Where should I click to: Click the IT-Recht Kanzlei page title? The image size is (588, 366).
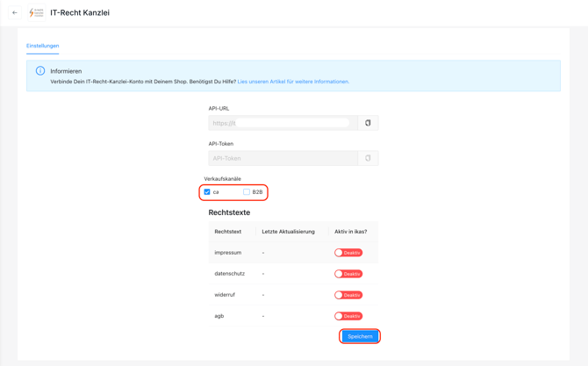pos(80,13)
